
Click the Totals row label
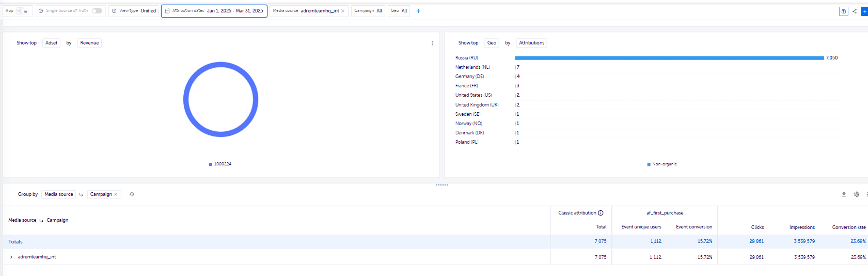pos(15,242)
